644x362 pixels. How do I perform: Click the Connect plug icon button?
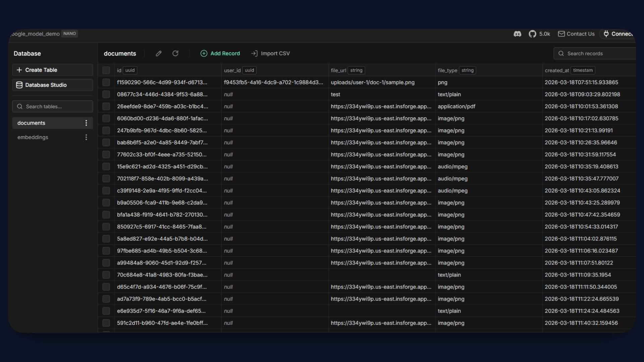(606, 34)
